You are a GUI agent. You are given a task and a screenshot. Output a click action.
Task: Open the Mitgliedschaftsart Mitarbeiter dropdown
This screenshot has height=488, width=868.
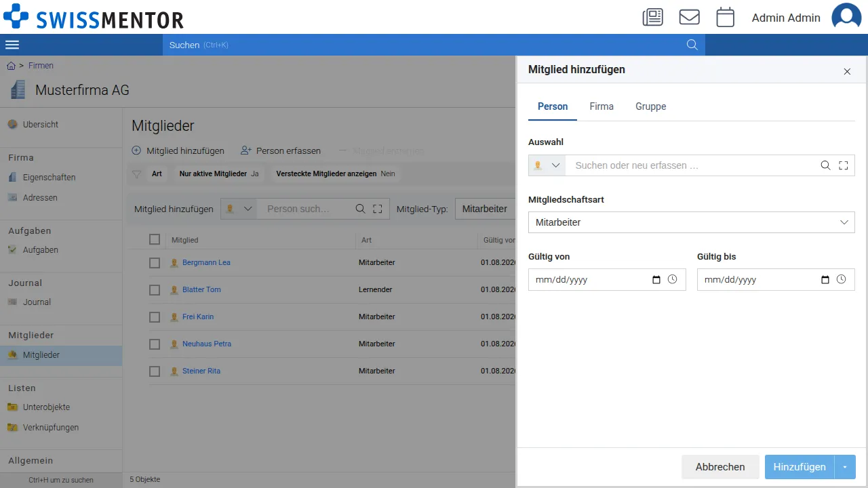(x=691, y=222)
